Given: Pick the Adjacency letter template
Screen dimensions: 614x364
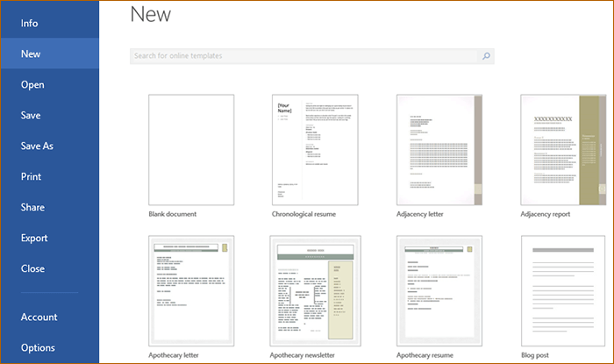Looking at the screenshot, I should coord(439,149).
